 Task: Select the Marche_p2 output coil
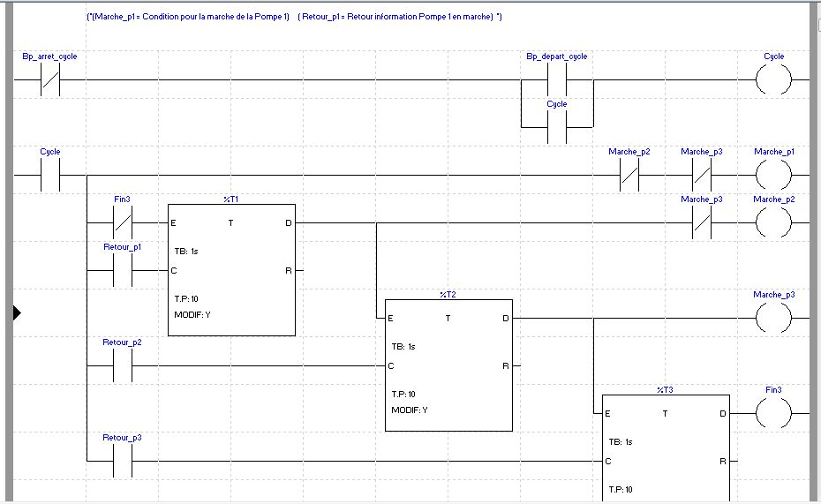click(x=773, y=223)
